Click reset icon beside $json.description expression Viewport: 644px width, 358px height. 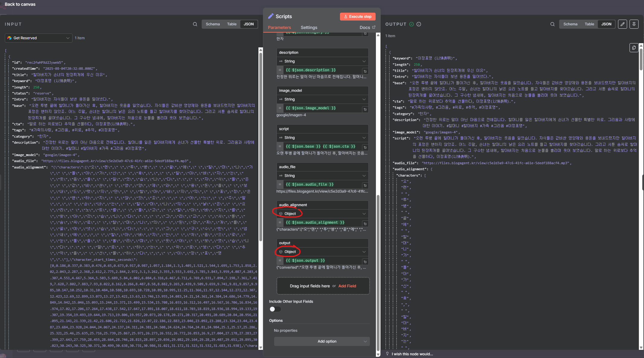tap(365, 71)
